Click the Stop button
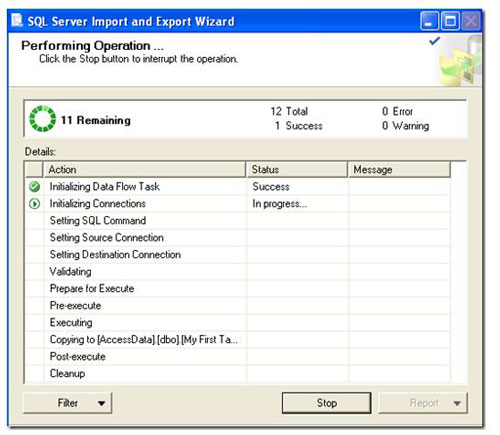Screen dimensions: 500x435 (326, 403)
